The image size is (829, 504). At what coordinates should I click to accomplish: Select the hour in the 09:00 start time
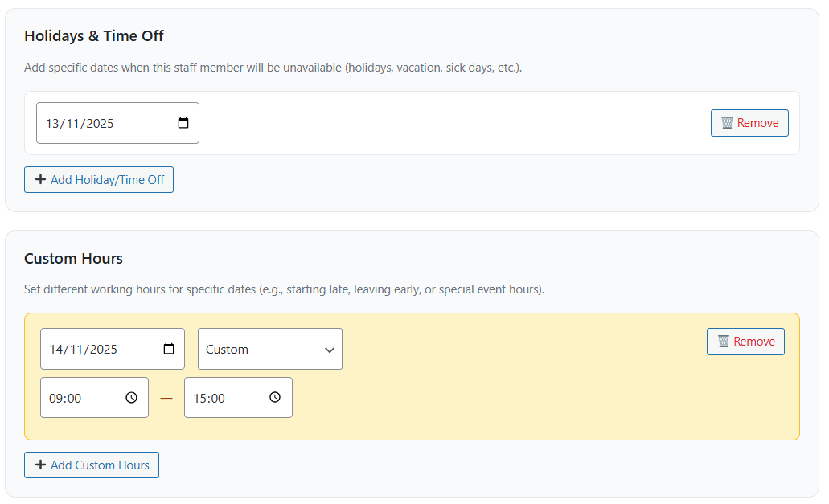[x=55, y=398]
